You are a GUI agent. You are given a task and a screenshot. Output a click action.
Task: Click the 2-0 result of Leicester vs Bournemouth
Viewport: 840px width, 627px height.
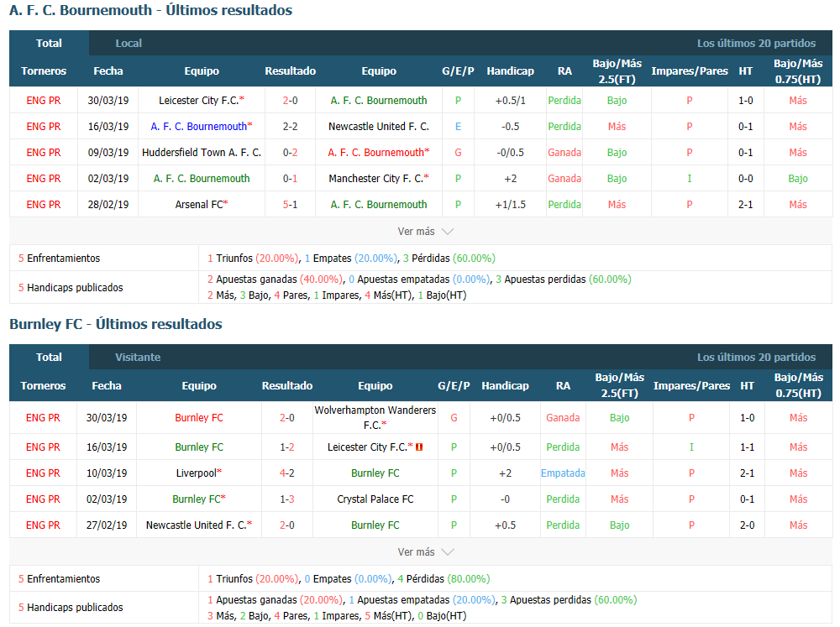pos(291,101)
